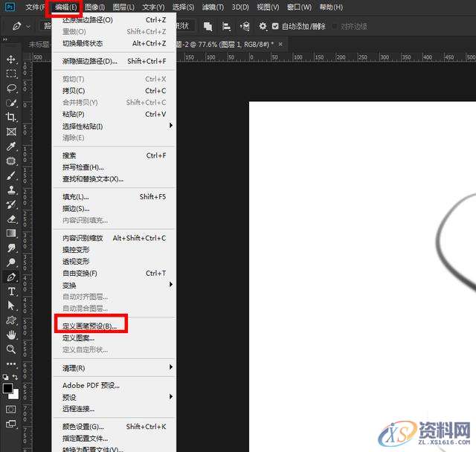The height and width of the screenshot is (452, 476).
Task: Set the background color swatch
Action: coord(15,395)
